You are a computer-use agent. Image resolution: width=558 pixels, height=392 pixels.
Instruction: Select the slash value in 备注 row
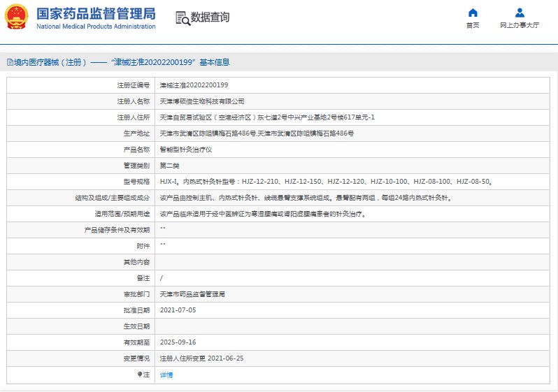[162, 278]
